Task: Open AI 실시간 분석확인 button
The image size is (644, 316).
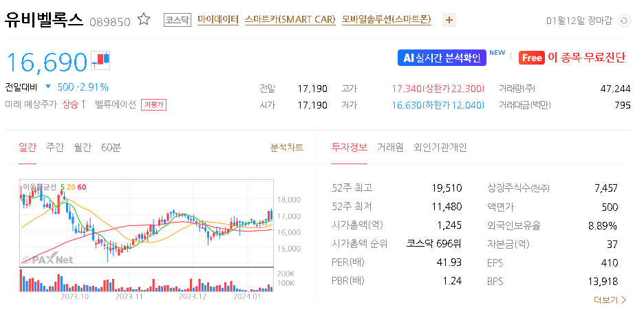Action: (442, 58)
